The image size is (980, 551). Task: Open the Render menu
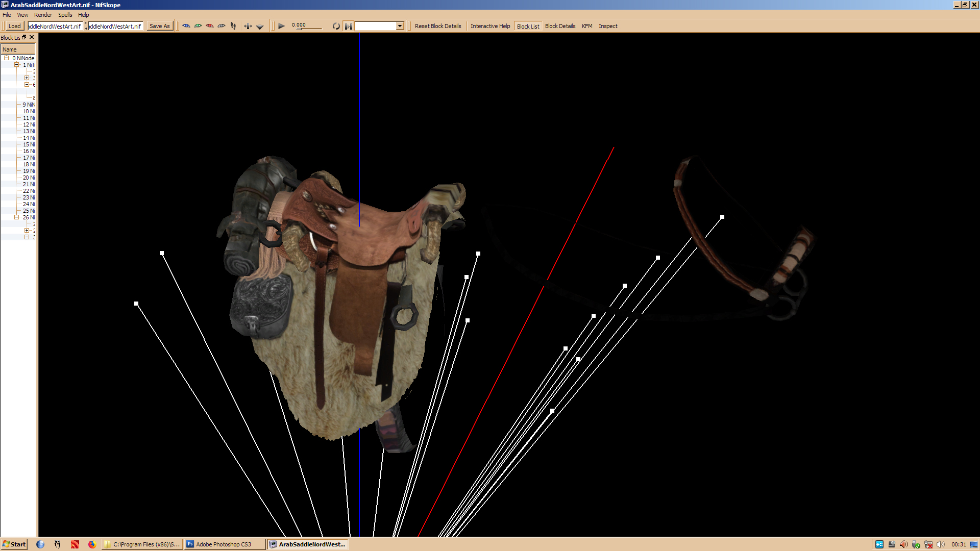click(43, 15)
